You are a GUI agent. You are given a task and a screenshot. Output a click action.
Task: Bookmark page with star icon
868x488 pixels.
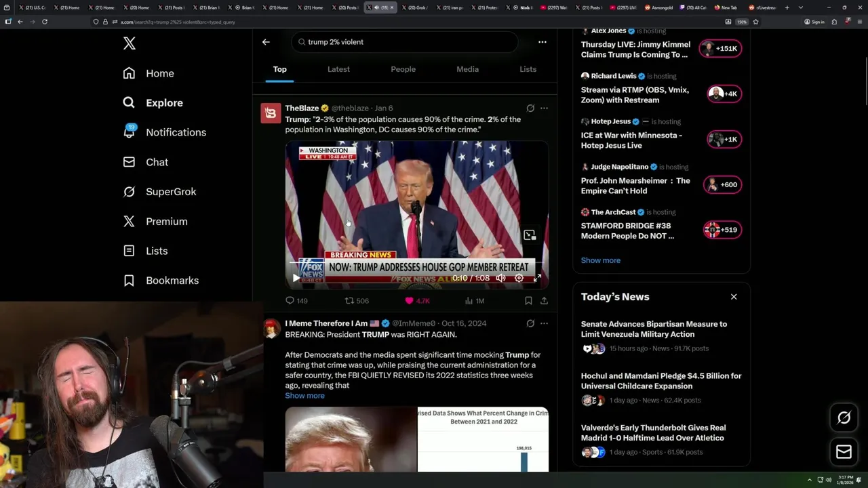click(x=755, y=22)
